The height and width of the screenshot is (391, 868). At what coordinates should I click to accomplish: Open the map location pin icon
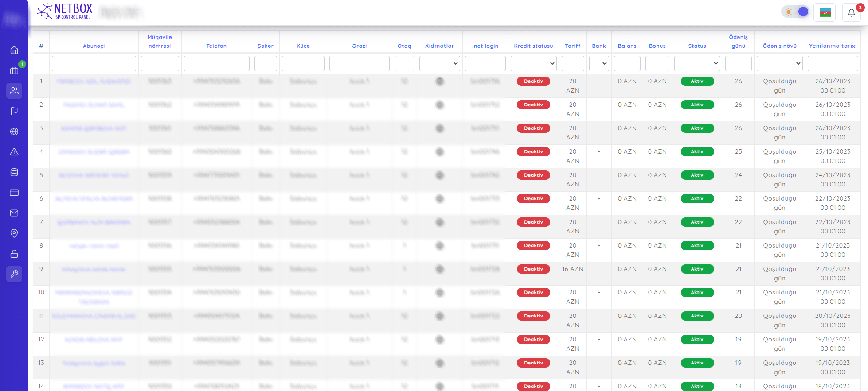[14, 233]
